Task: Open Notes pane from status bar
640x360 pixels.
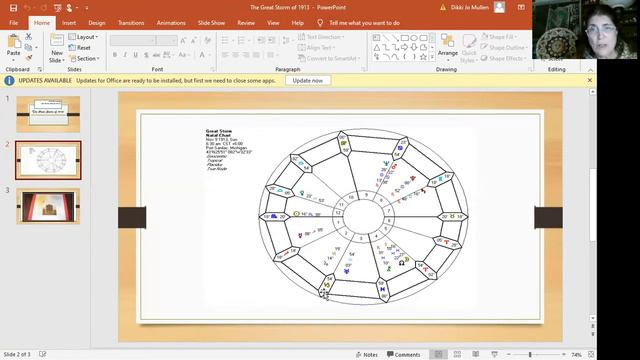Action: tap(367, 355)
